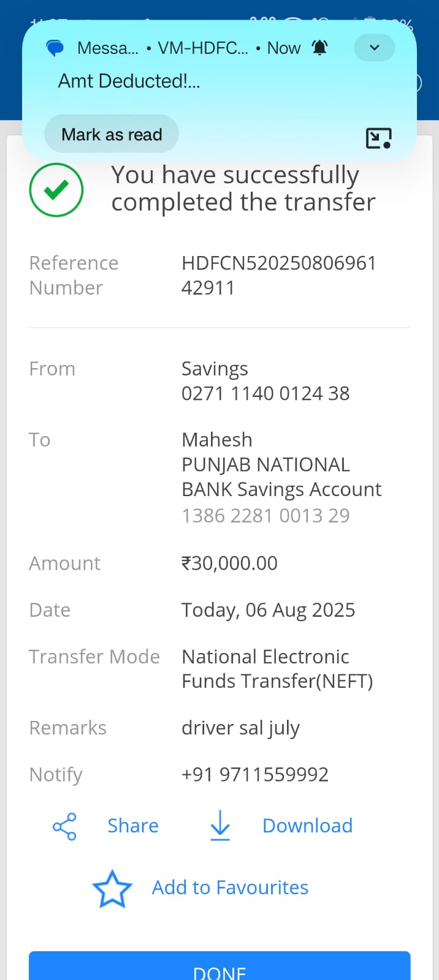Tap the notify phone number +91 9711559992
439x980 pixels.
pyautogui.click(x=255, y=775)
